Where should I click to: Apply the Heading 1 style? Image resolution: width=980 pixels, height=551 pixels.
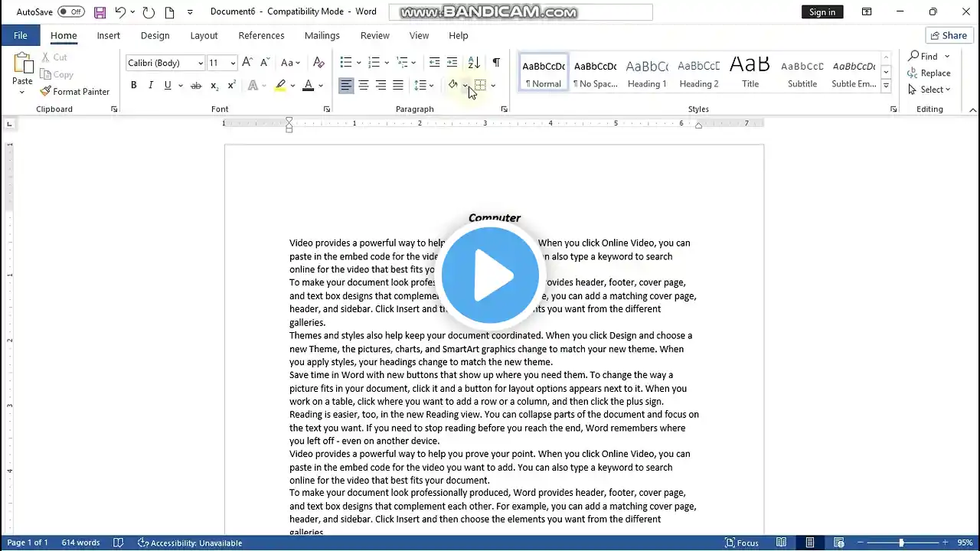(x=647, y=72)
